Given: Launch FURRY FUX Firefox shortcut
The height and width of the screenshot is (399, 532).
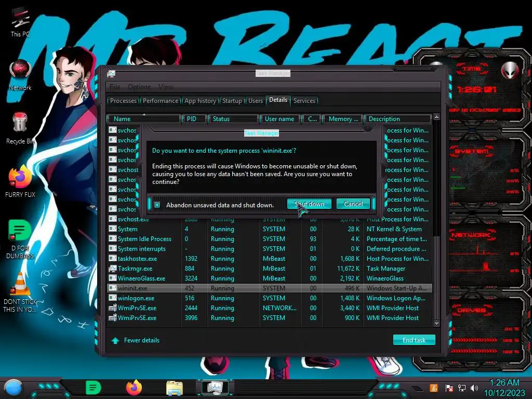Looking at the screenshot, I should [20, 181].
